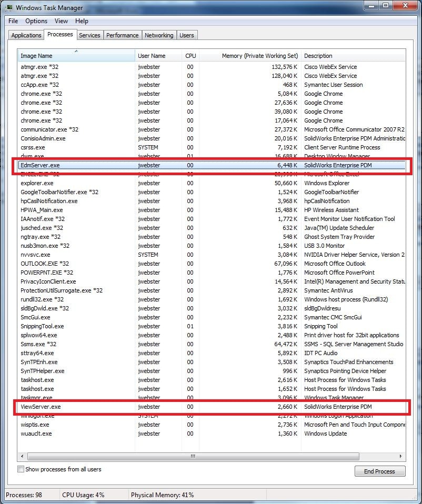Select the ViewServer.exe process row
The image size is (422, 504).
(x=212, y=407)
